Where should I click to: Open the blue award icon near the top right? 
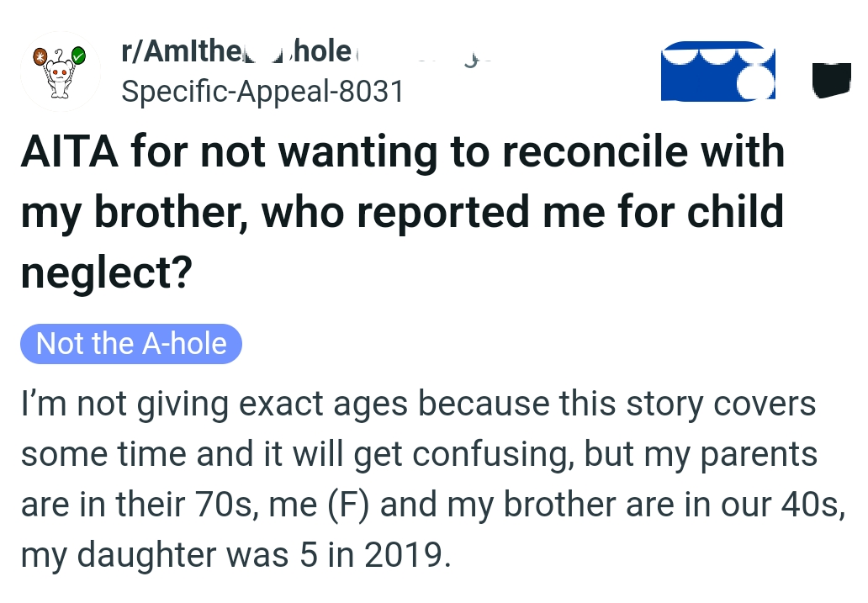[718, 71]
